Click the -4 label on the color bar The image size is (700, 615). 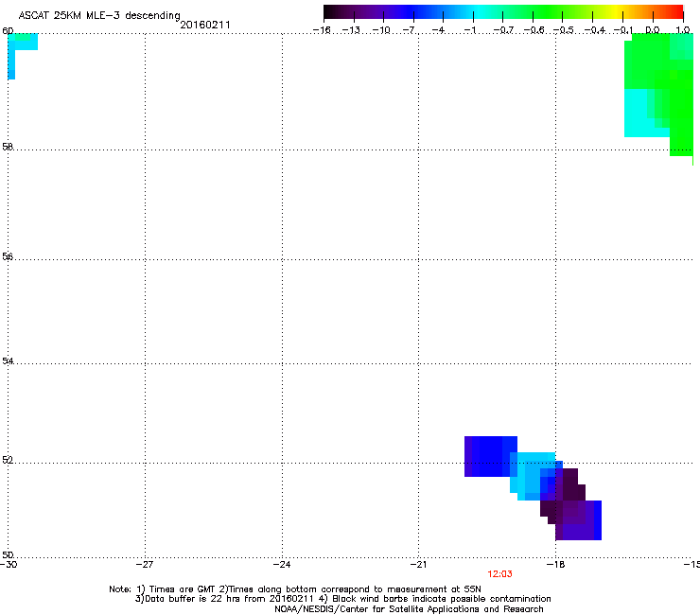tap(439, 30)
